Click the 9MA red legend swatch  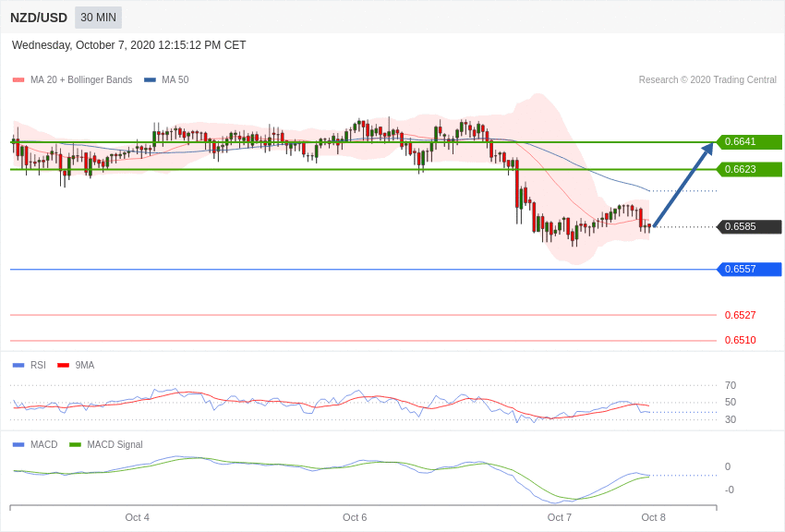point(64,366)
